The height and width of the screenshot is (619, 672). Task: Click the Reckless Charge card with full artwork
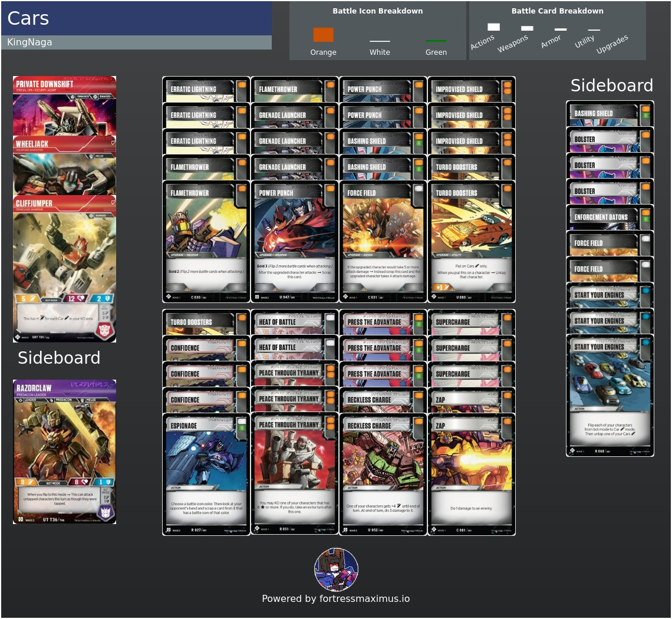coord(383,475)
